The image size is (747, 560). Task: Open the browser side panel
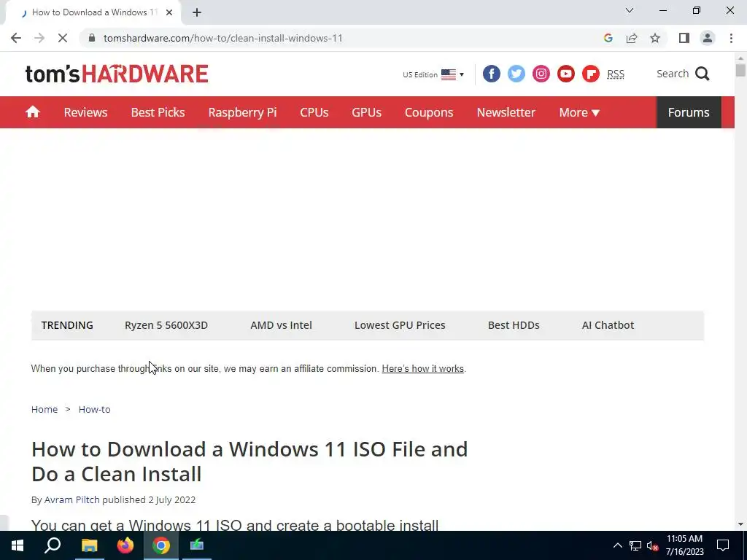coord(684,38)
